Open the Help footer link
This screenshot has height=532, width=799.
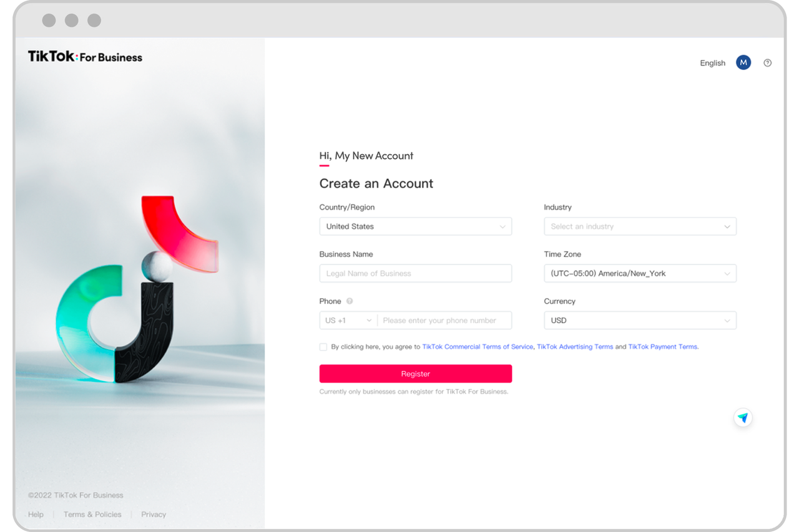point(36,515)
